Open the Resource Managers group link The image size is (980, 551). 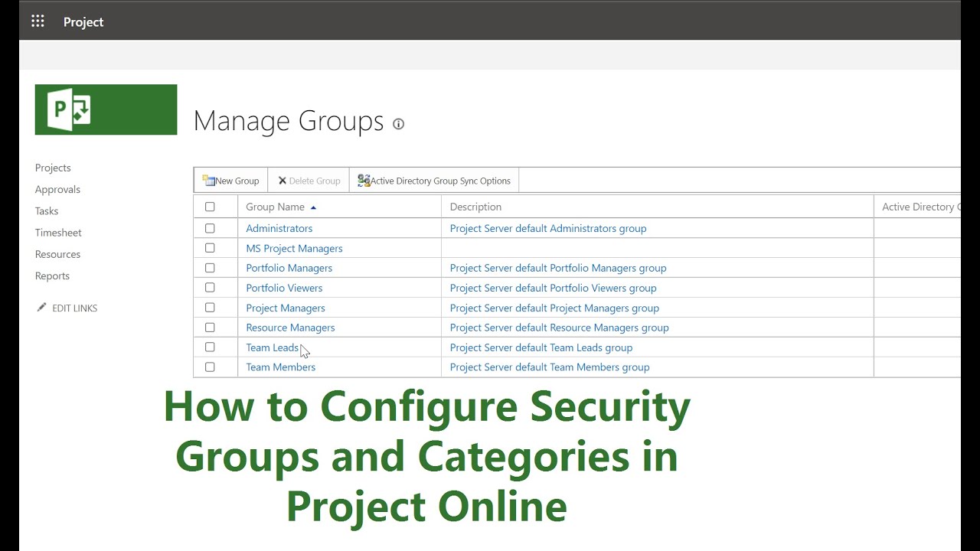pyautogui.click(x=290, y=328)
